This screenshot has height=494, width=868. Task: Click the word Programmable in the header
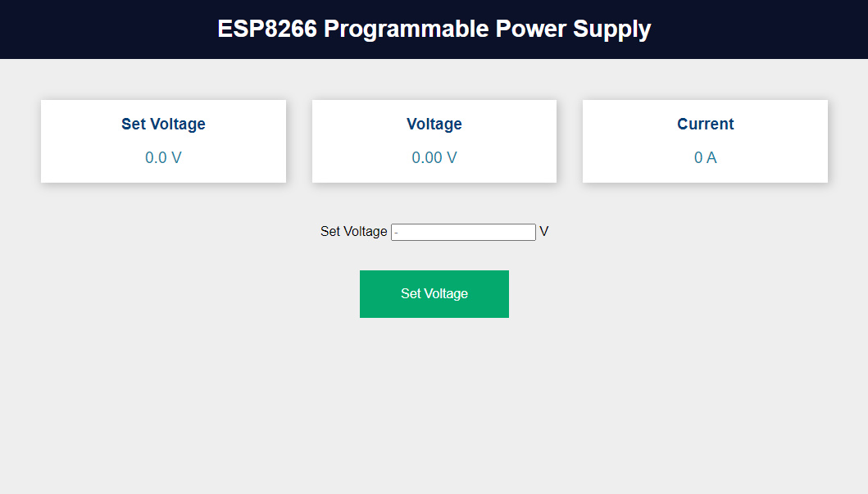pos(406,29)
